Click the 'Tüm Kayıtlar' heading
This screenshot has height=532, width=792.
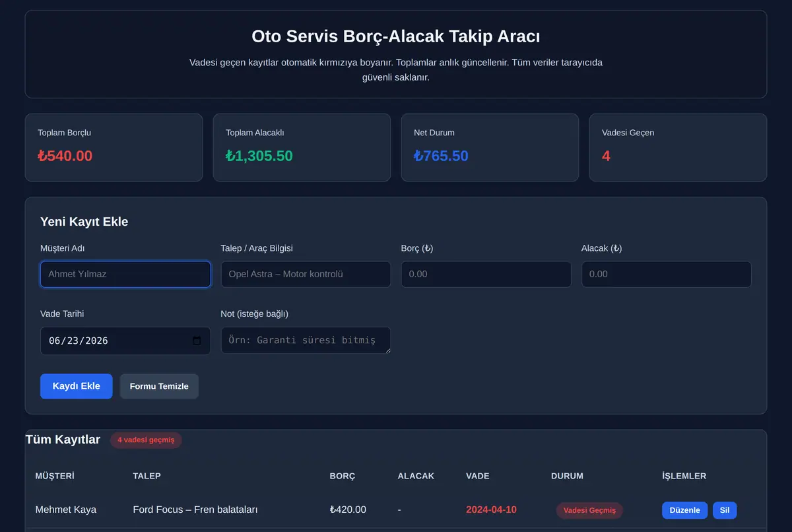tap(63, 440)
